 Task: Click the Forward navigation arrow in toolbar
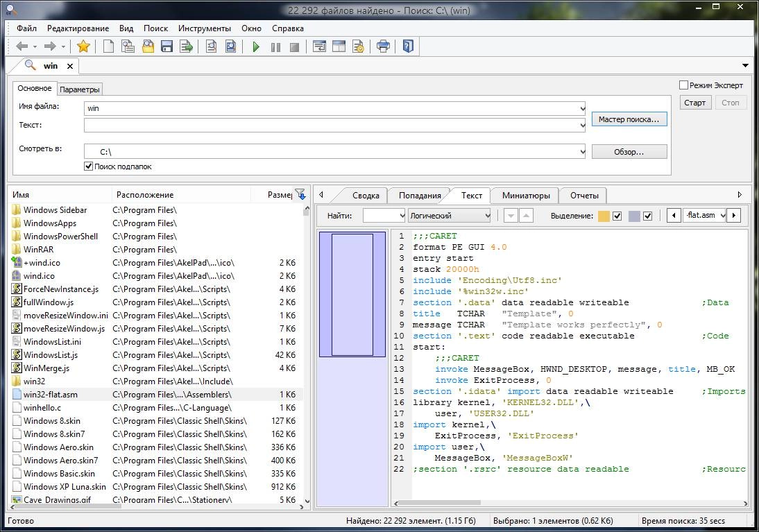(x=50, y=46)
